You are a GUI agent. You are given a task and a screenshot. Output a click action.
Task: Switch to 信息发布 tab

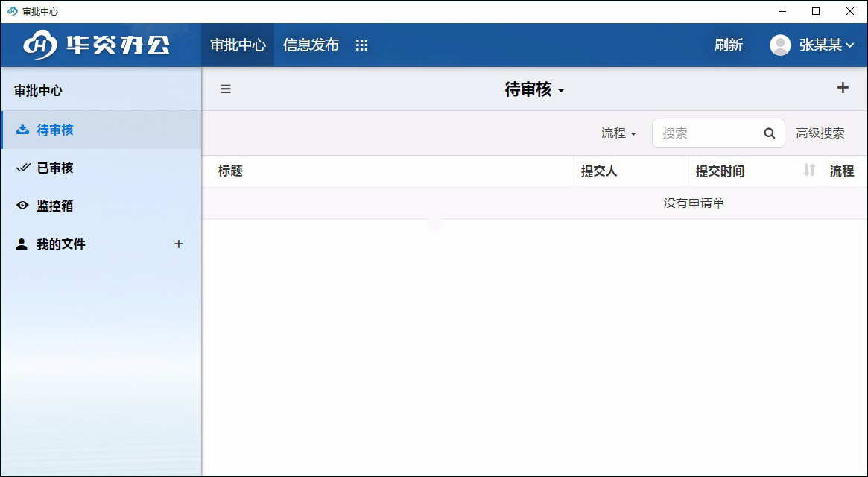pos(311,45)
